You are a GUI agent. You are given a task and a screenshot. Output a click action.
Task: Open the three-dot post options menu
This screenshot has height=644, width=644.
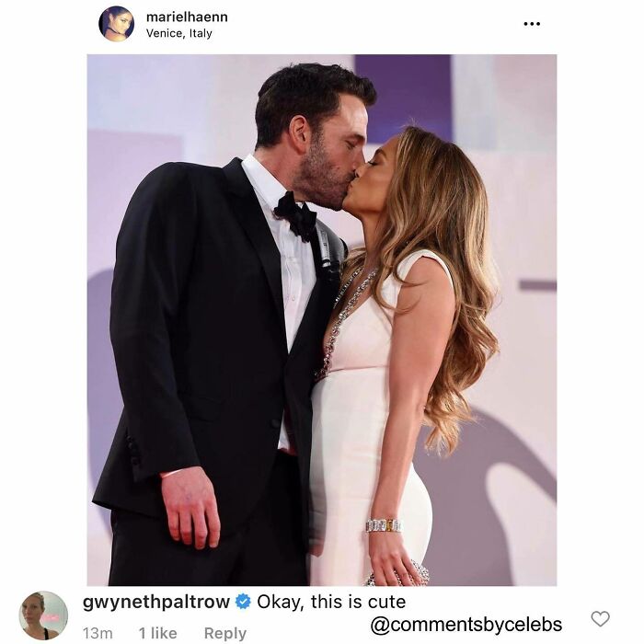[532, 24]
